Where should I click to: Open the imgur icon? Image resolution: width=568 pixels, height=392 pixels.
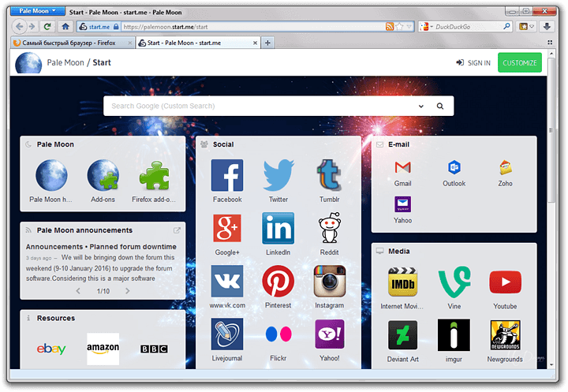pos(454,335)
